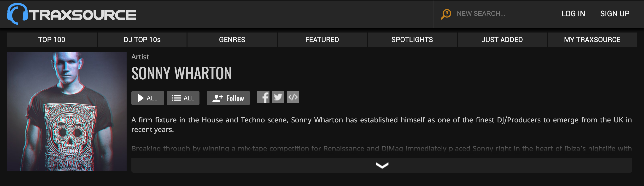Viewport: 644px width, 186px height.
Task: Expand the artist biography chevron
Action: click(x=381, y=165)
